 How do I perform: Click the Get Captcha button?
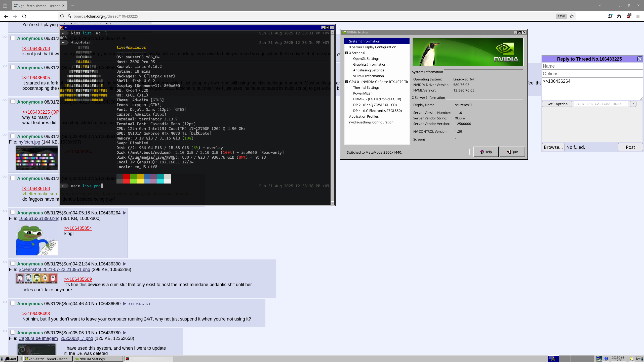pos(557,104)
